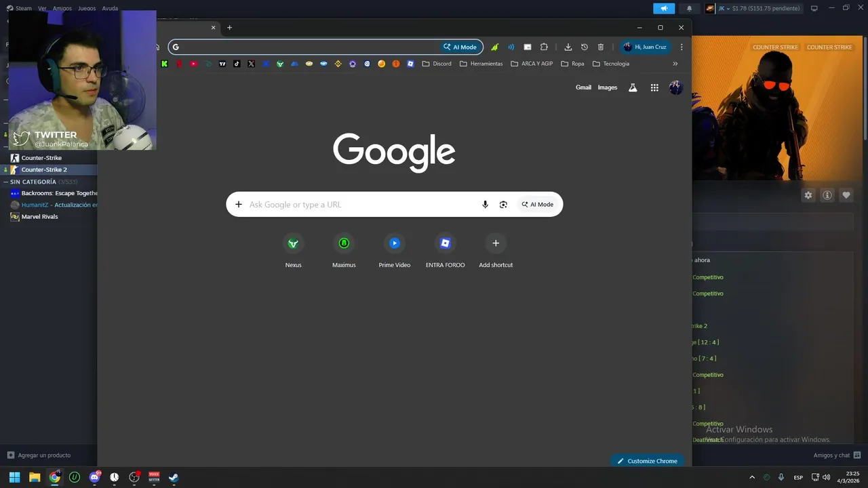The height and width of the screenshot is (488, 868).
Task: Open the Juegos menu in Steam
Action: [x=87, y=8]
